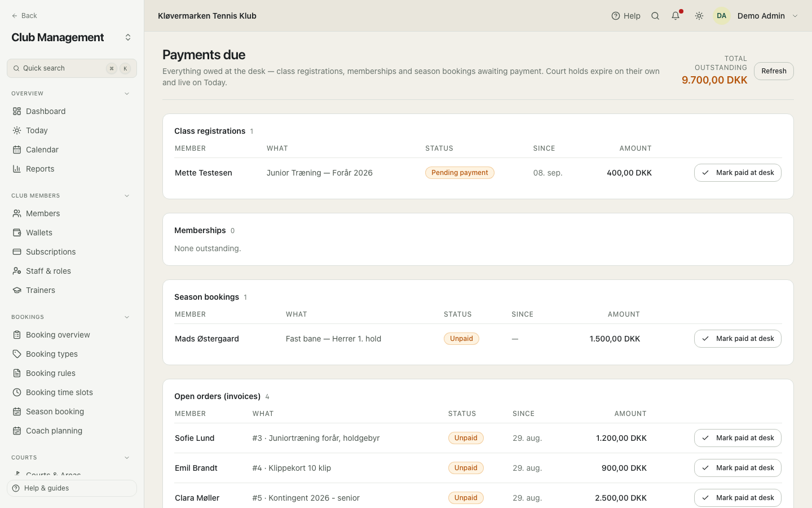Open Help & guides
The image size is (812, 508).
[x=72, y=488]
